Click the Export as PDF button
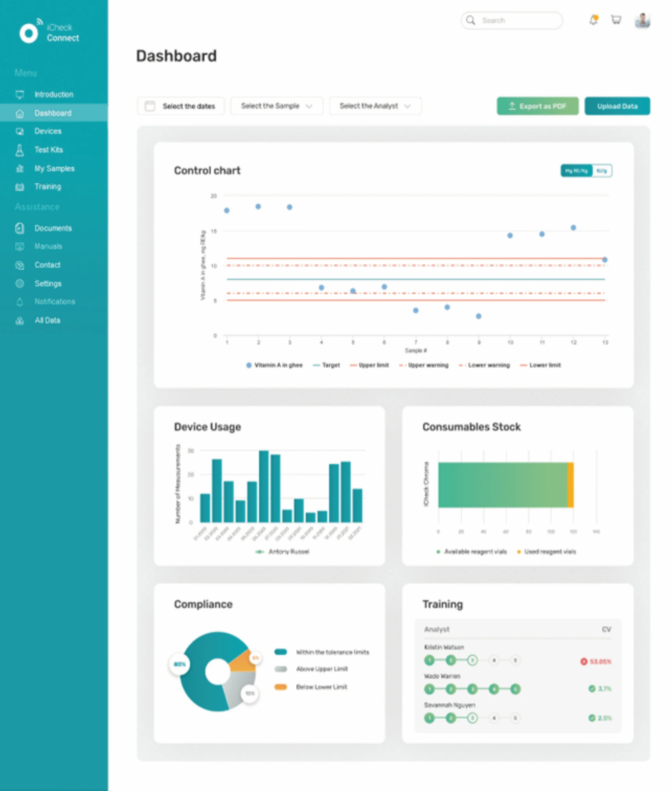The width and height of the screenshot is (672, 791). coord(537,106)
